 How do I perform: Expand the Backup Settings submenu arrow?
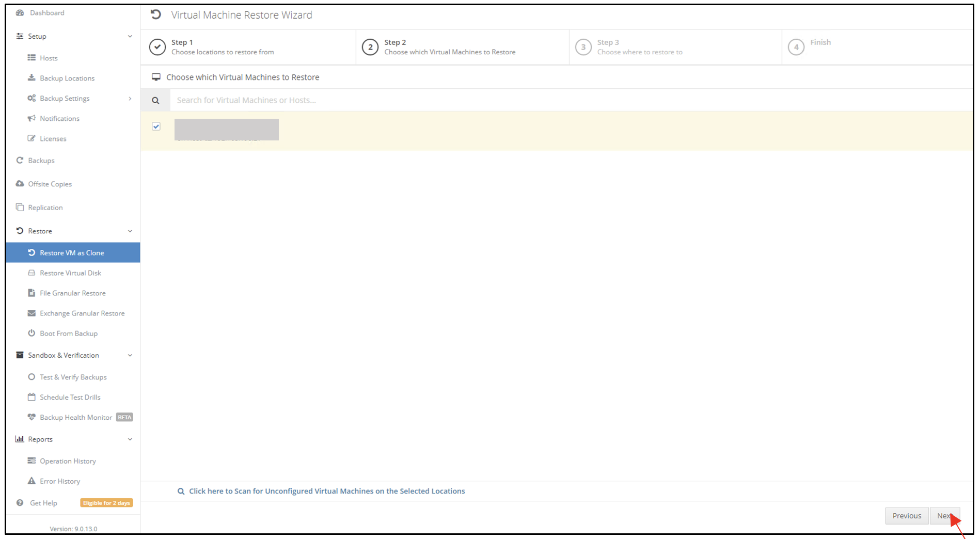(x=130, y=99)
